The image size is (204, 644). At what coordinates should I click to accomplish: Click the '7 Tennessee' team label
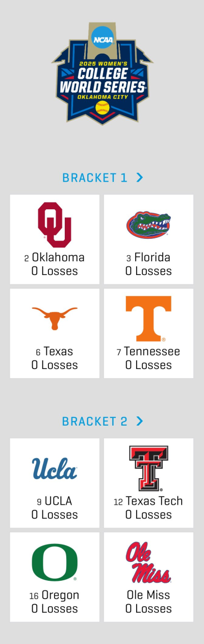point(148,352)
